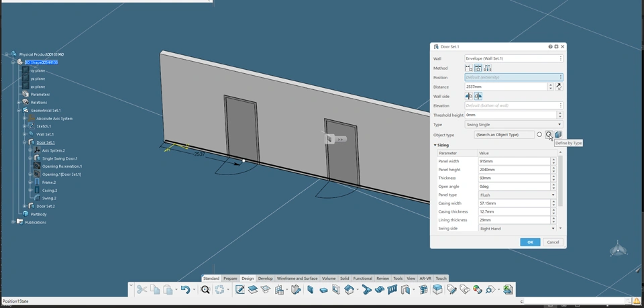Switch to the Develop tab
Image resolution: width=644 pixels, height=308 pixels.
(x=266, y=278)
